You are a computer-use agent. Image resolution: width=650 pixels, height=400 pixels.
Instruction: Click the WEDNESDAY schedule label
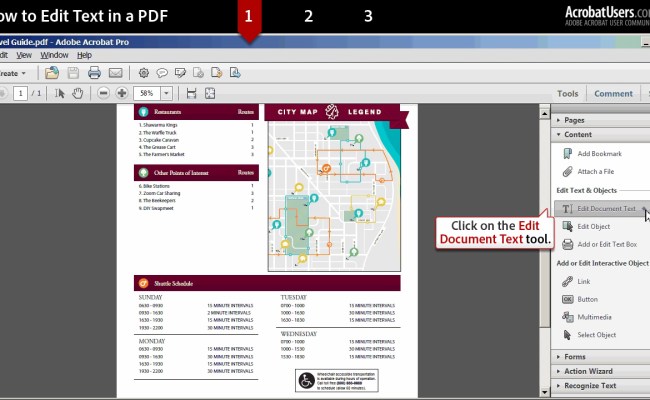click(298, 334)
